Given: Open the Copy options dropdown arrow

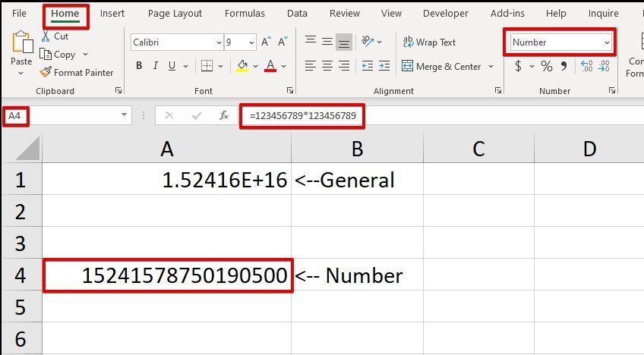Looking at the screenshot, I should tap(85, 54).
